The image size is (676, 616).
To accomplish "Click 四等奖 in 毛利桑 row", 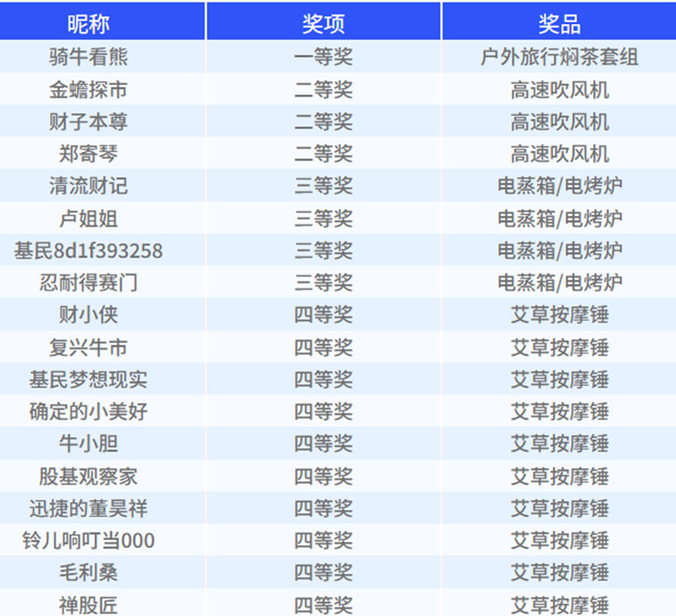I will click(324, 572).
